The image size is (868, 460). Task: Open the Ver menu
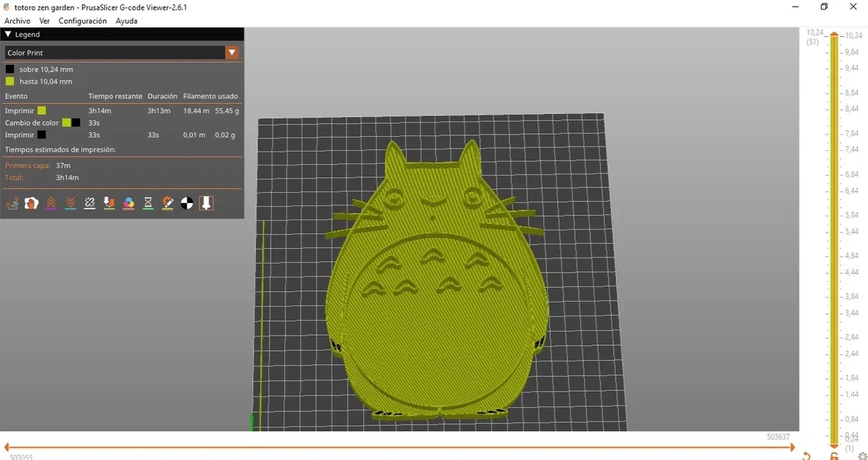[44, 21]
